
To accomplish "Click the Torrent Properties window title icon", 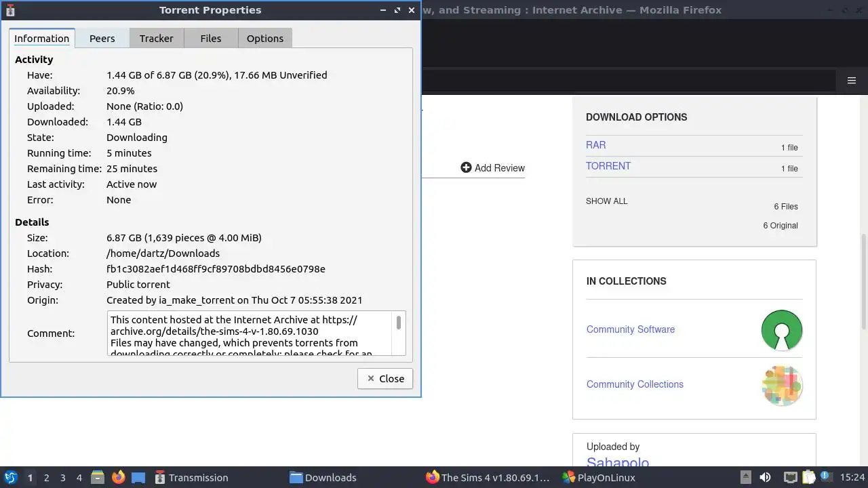I will [x=10, y=10].
